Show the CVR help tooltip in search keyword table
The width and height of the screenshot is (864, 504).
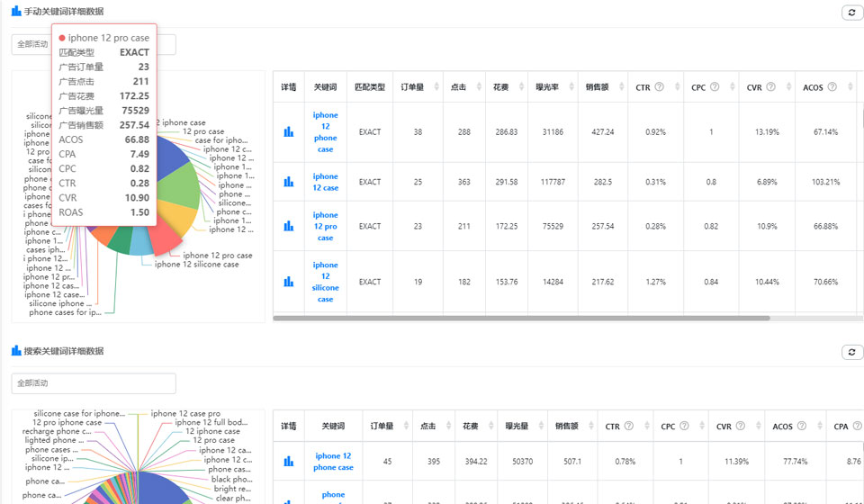pyautogui.click(x=741, y=426)
